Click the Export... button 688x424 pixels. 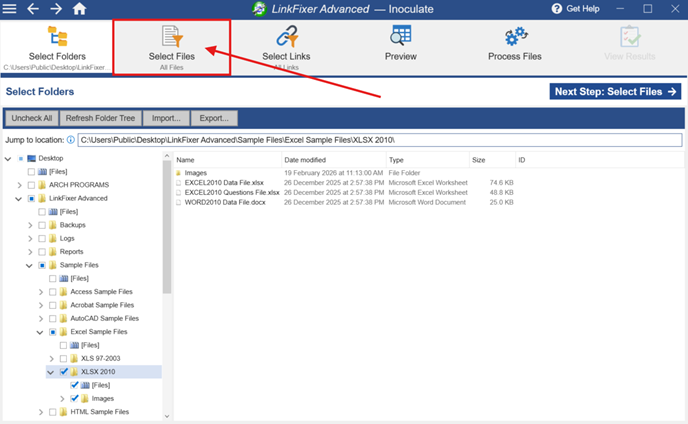(x=214, y=118)
